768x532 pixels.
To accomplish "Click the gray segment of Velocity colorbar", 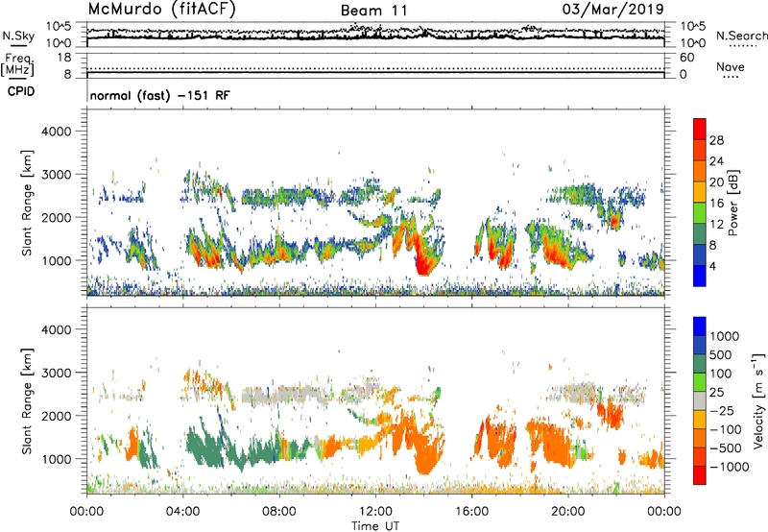I will point(700,401).
